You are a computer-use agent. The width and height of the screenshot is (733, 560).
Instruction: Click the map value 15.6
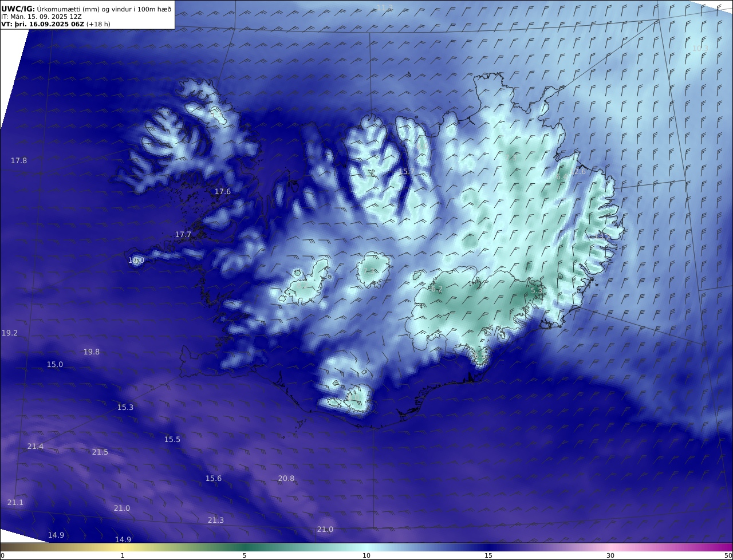tap(214, 479)
